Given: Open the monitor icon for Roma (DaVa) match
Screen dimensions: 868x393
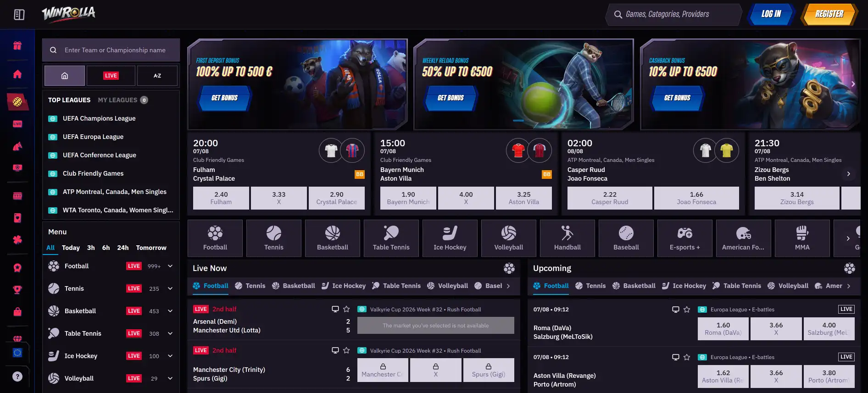Looking at the screenshot, I should point(676,310).
